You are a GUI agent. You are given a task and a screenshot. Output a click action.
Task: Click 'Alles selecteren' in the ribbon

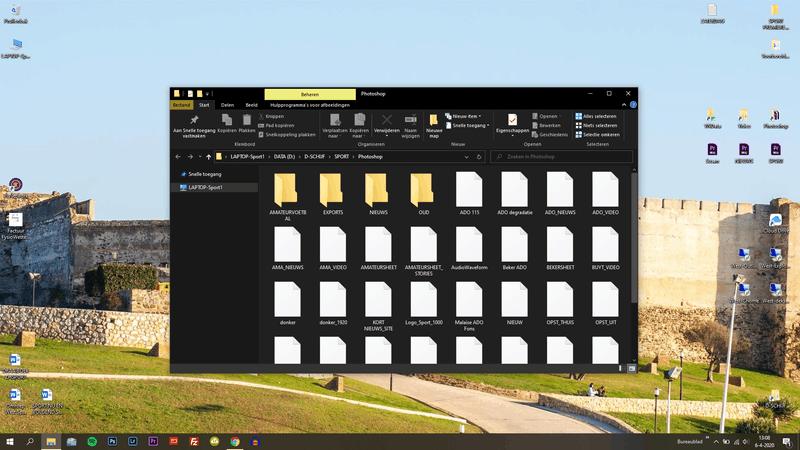tap(599, 116)
